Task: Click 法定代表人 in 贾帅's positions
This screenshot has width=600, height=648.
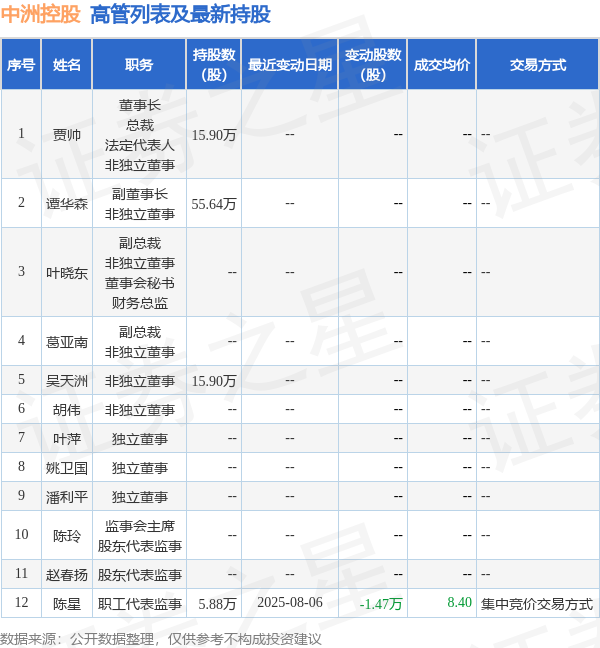Action: (x=140, y=145)
